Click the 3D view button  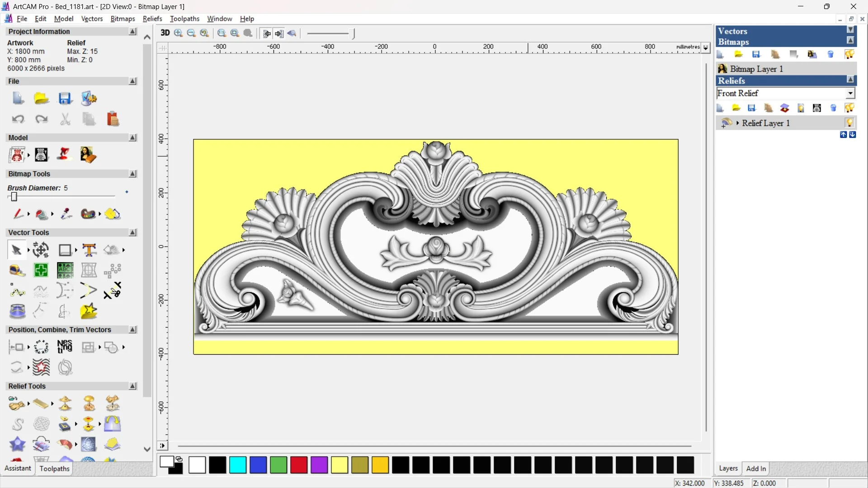click(x=165, y=33)
